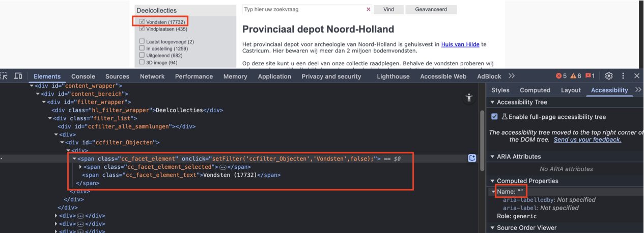The image size is (644, 233).
Task: Collapse the Computed Properties section
Action: coord(493,181)
